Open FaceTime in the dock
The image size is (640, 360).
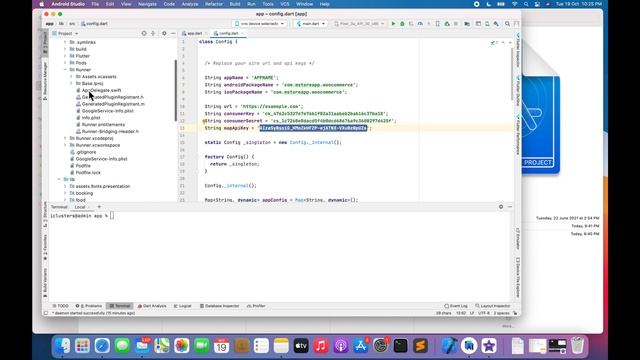(202, 346)
